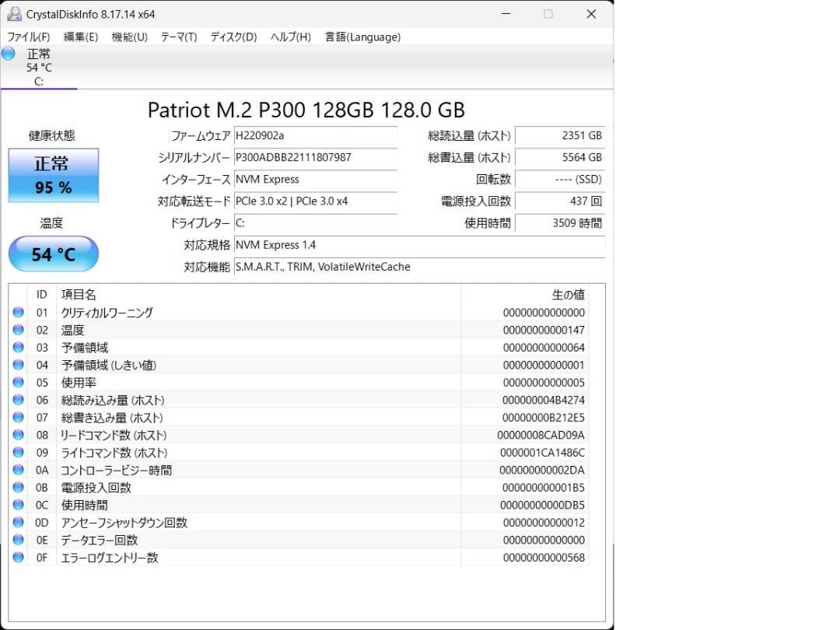Click the indicator for 電源投入回数 row
This screenshot has height=630, width=840.
pyautogui.click(x=18, y=487)
